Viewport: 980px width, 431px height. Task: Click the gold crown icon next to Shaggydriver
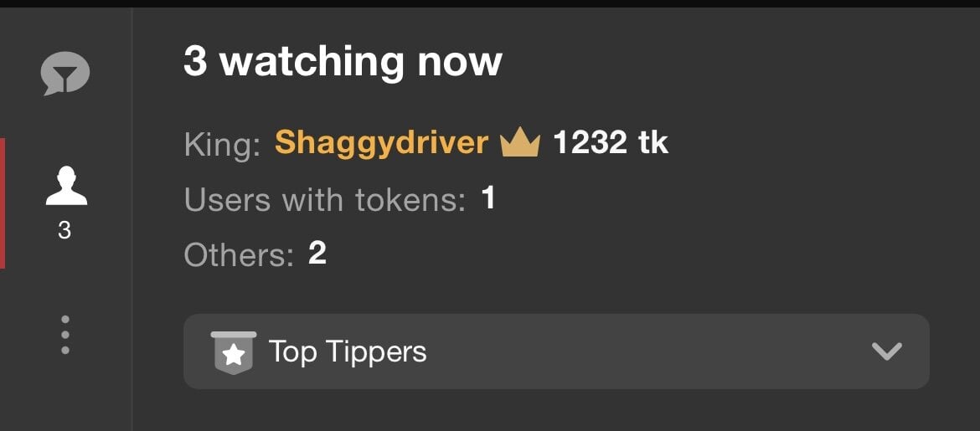pos(520,143)
